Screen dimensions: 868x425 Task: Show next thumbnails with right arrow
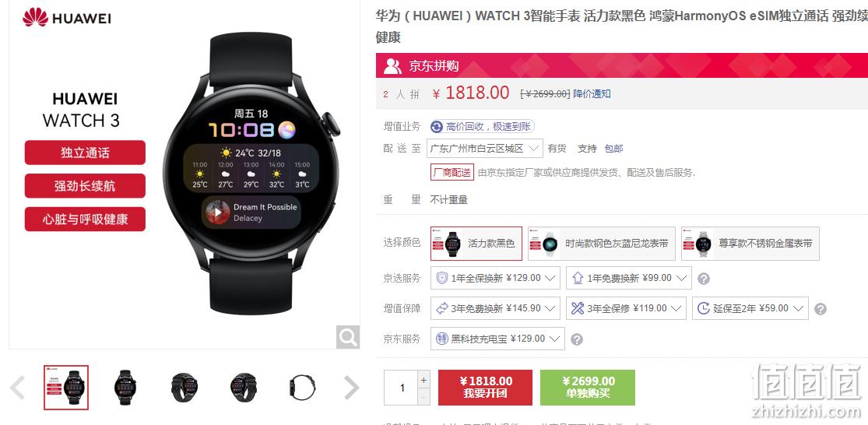coord(352,388)
